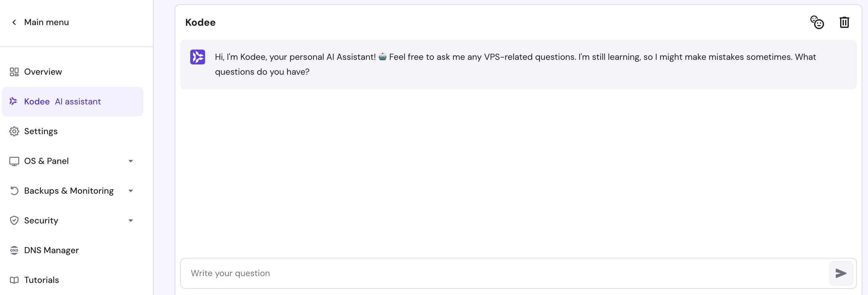Click the send arrow button
This screenshot has height=295, width=868.
841,273
